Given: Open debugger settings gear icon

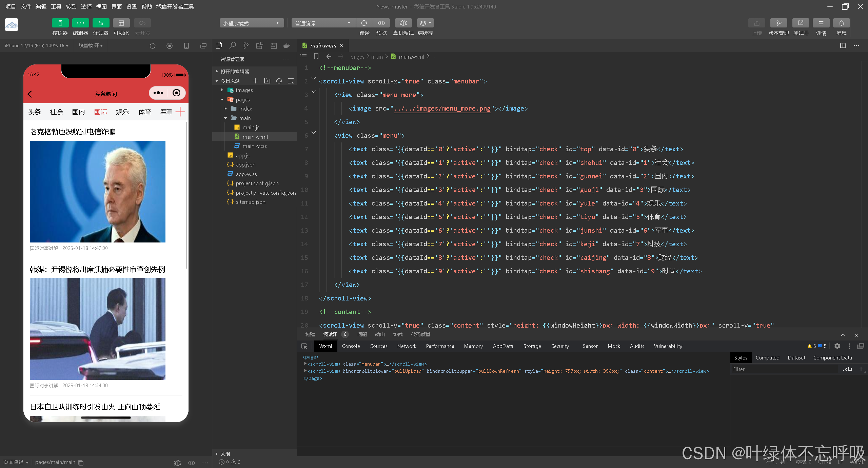Looking at the screenshot, I should [837, 346].
